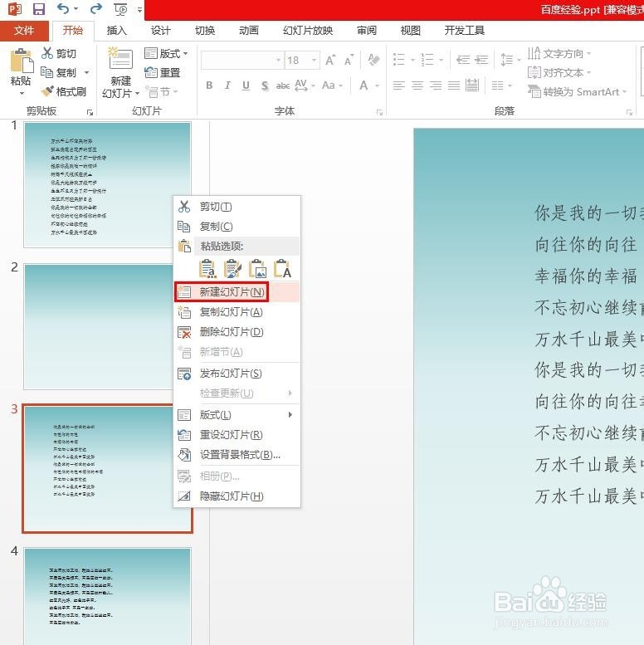Click the distributed alignment icon
This screenshot has height=645, width=644.
point(472,86)
